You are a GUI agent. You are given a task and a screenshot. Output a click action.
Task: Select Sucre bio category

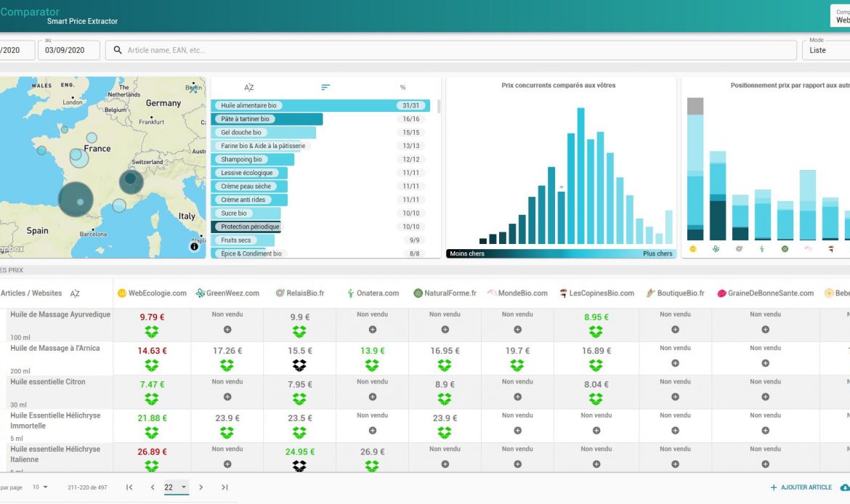click(x=246, y=213)
